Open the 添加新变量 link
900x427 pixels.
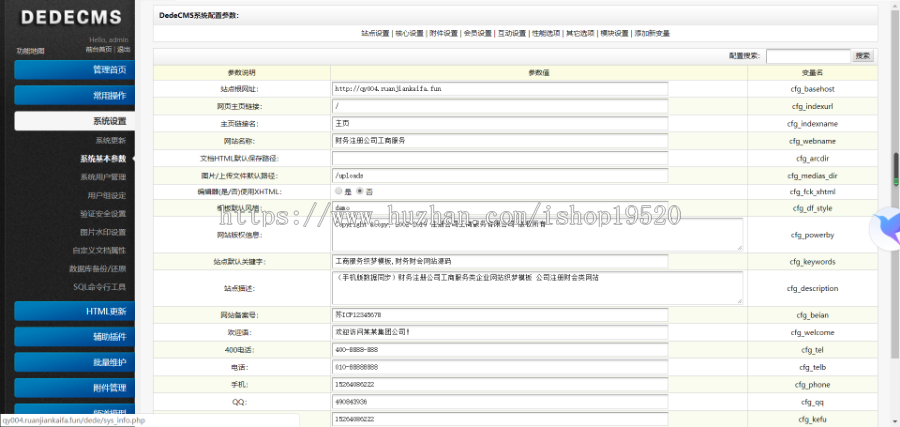652,33
